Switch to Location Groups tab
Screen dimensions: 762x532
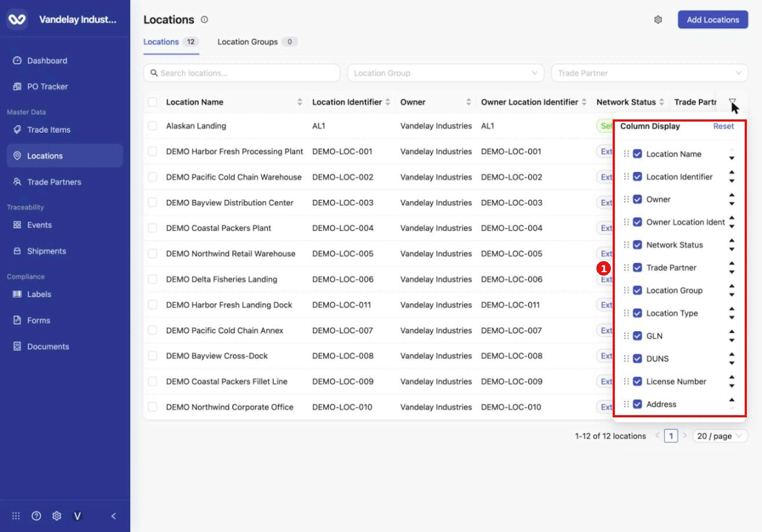257,42
